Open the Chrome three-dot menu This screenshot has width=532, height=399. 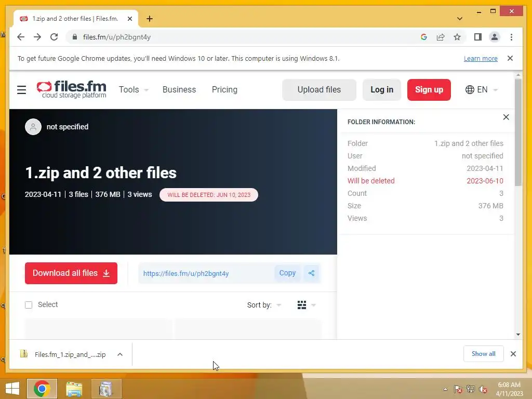pyautogui.click(x=511, y=37)
